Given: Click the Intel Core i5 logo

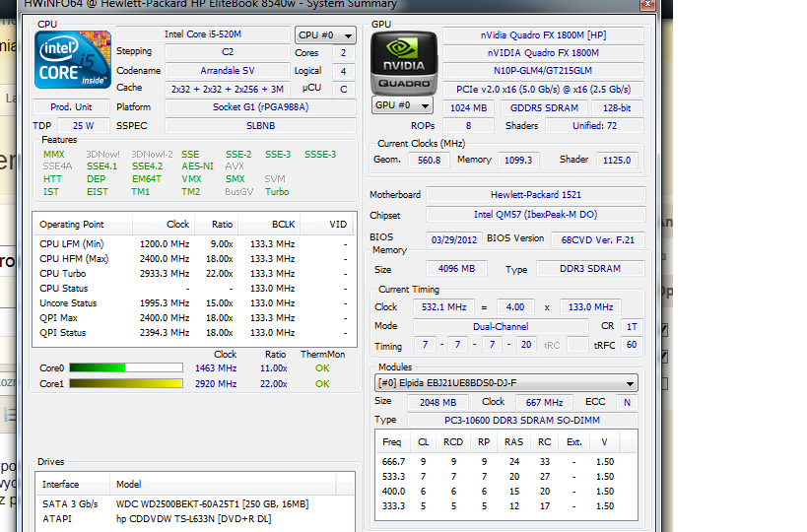Looking at the screenshot, I should pyautogui.click(x=73, y=60).
